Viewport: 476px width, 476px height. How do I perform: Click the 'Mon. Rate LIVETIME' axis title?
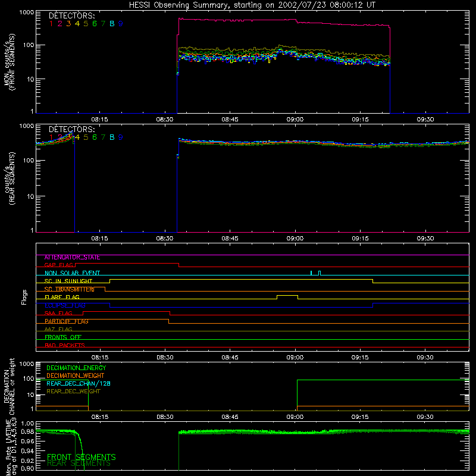[8, 447]
